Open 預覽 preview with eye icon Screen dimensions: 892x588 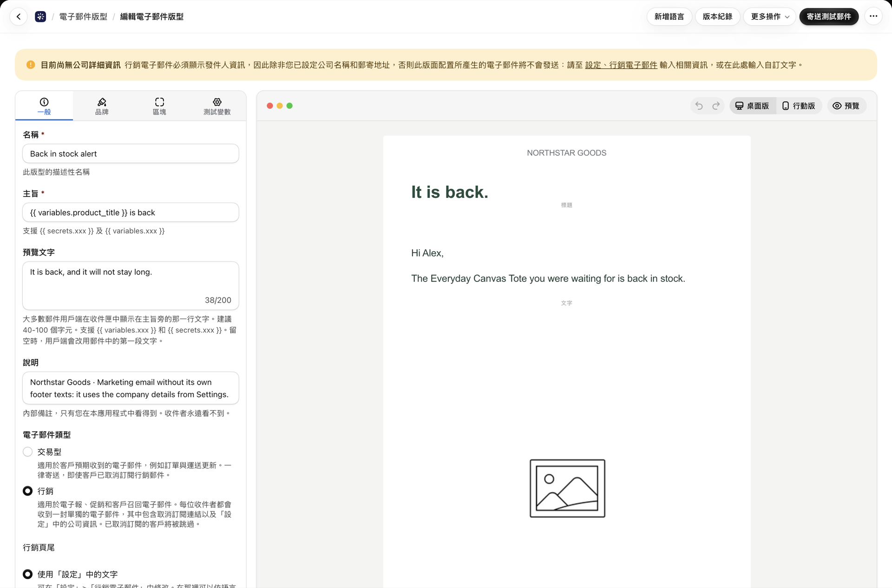[846, 106]
